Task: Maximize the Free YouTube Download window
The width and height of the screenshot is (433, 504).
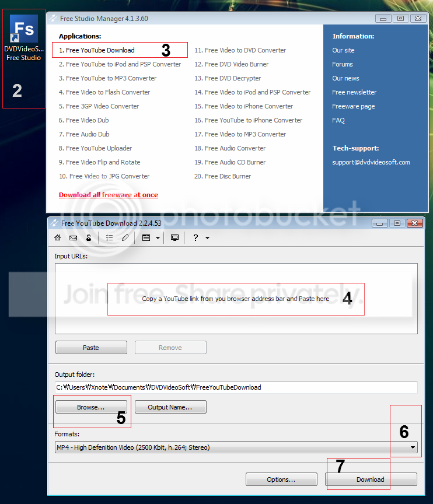Action: [397, 223]
